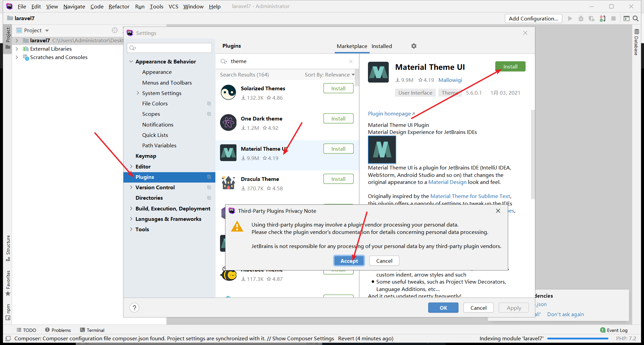Click the Version Control project-level icon

point(209,188)
